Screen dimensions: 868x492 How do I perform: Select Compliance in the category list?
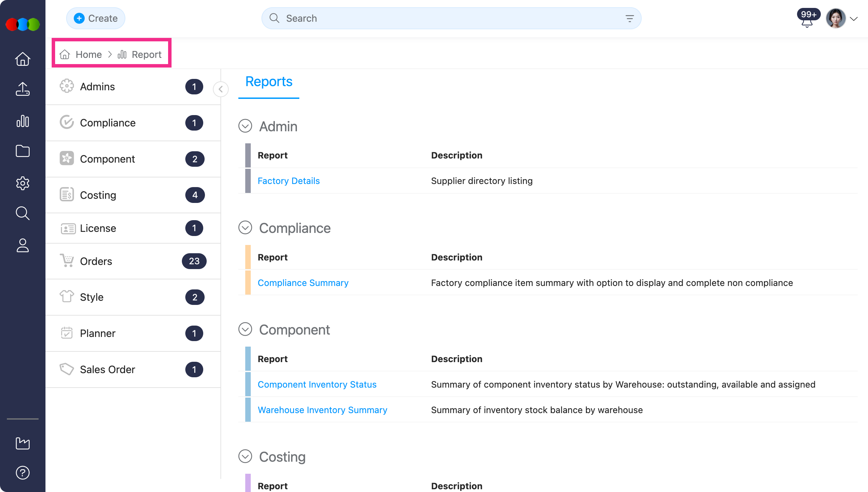[133, 123]
